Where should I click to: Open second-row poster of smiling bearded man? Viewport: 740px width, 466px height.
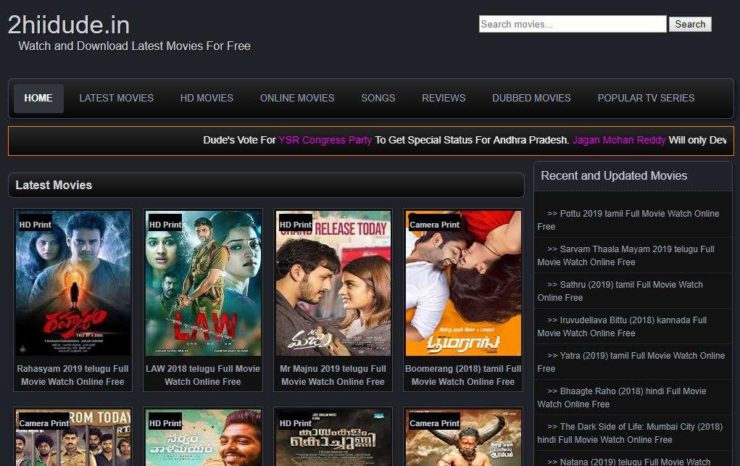point(203,438)
